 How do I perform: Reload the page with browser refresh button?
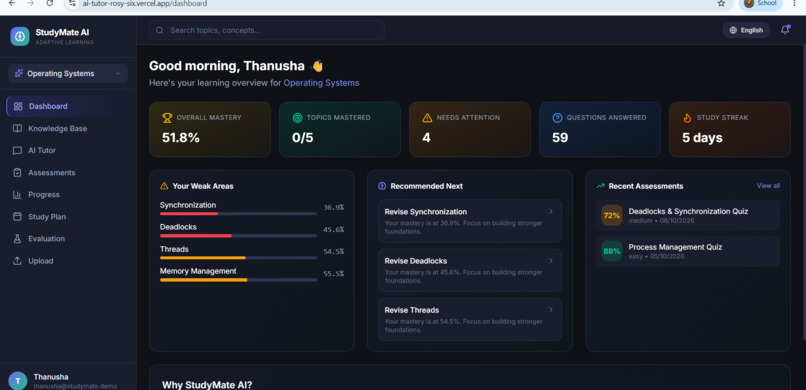click(49, 3)
